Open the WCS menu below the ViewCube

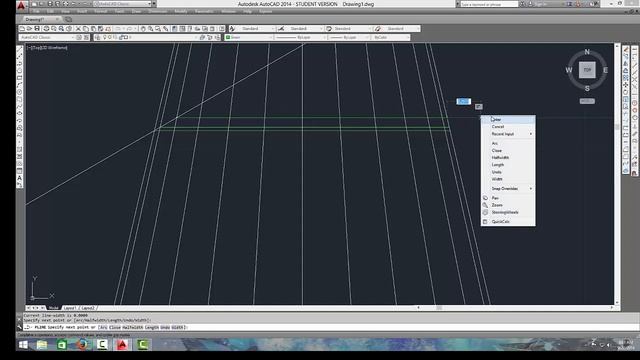click(x=587, y=101)
